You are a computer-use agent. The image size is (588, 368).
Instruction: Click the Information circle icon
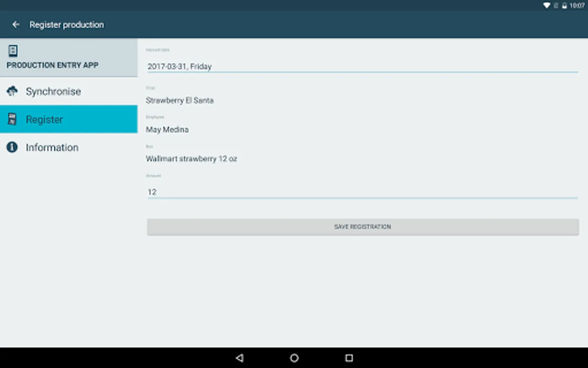point(12,147)
